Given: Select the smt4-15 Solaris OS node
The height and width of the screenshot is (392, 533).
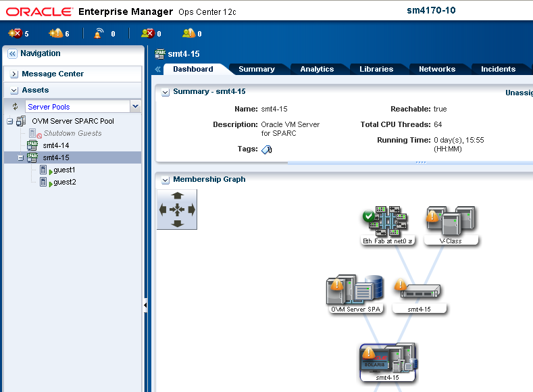Looking at the screenshot, I should click(388, 362).
